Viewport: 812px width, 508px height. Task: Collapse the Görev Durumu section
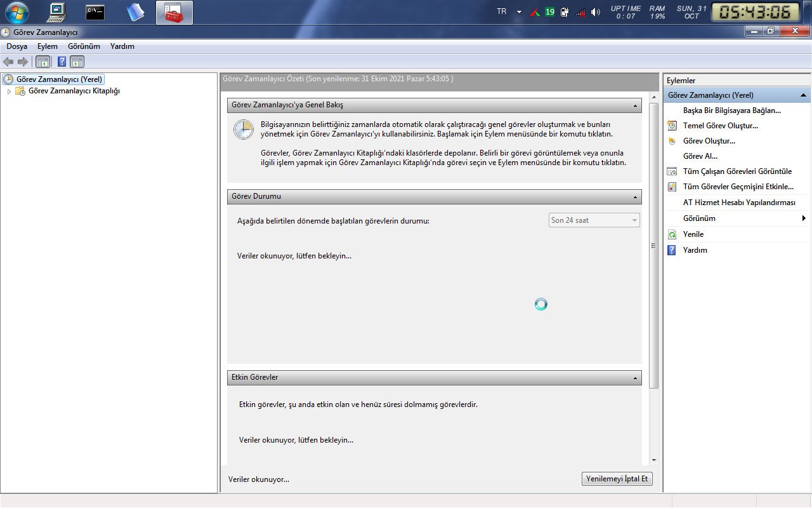click(x=635, y=197)
